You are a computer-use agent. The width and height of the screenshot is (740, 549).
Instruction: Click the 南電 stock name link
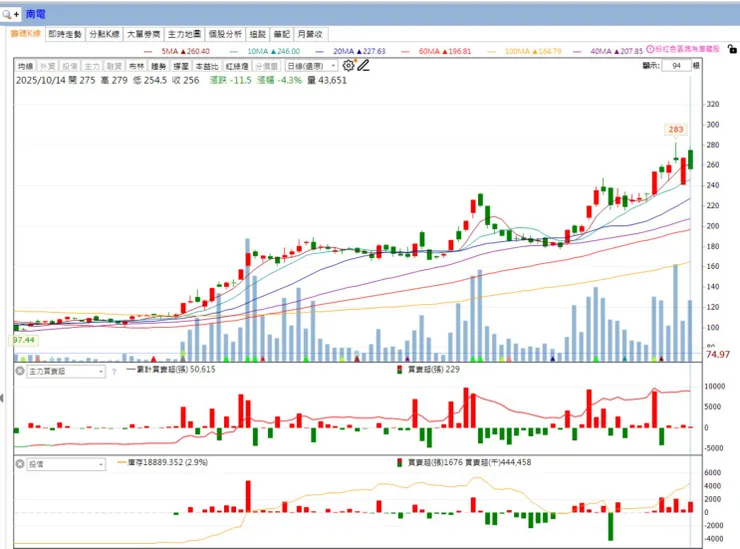(35, 14)
